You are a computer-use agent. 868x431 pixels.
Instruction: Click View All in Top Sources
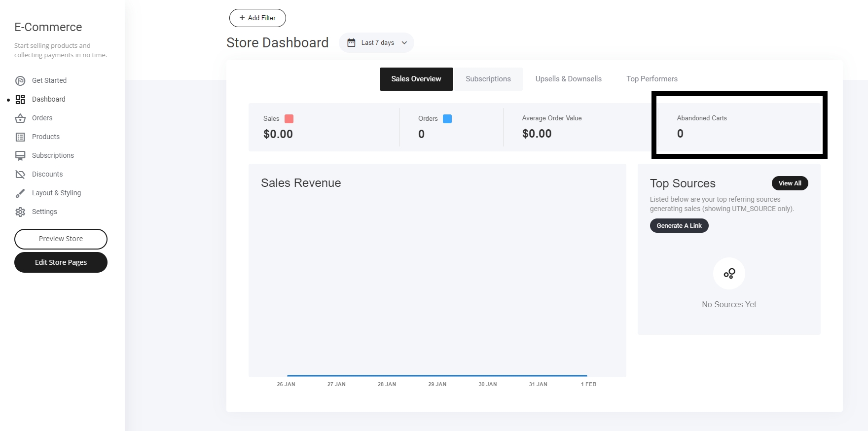[790, 183]
